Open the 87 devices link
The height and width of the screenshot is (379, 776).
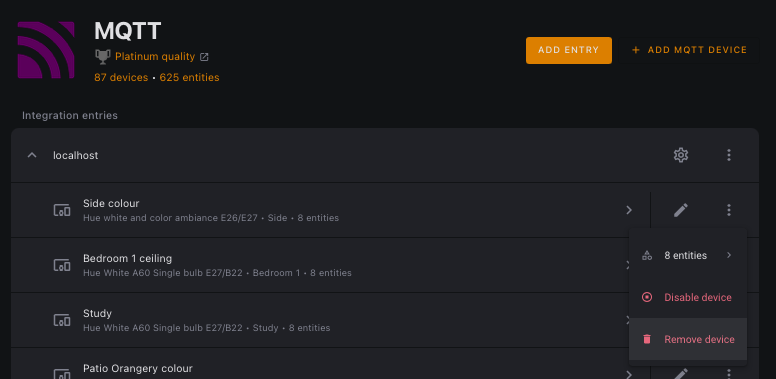(x=121, y=78)
